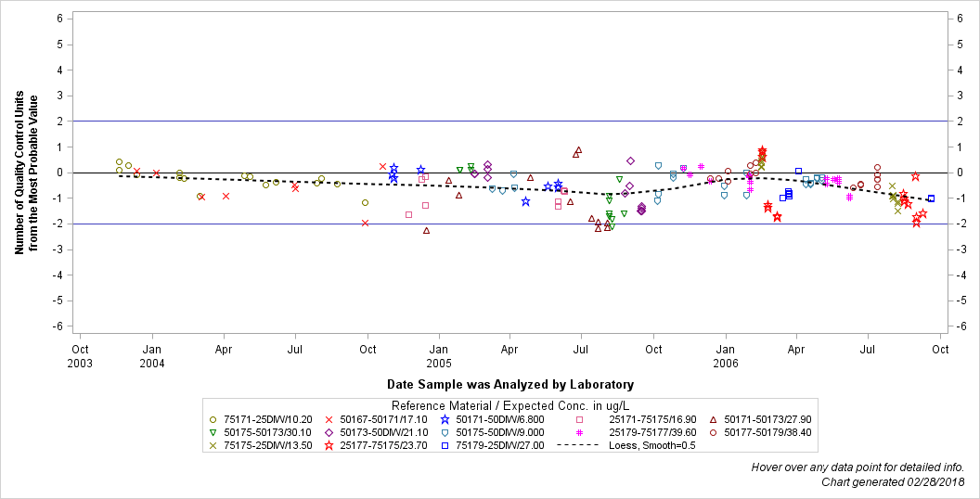This screenshot has height=499, width=980.
Task: Click the legend label '50173-50DIW/21.10'
Action: coord(384,432)
